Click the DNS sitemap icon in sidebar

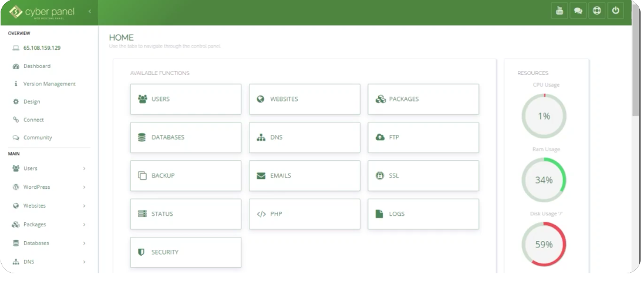(16, 262)
